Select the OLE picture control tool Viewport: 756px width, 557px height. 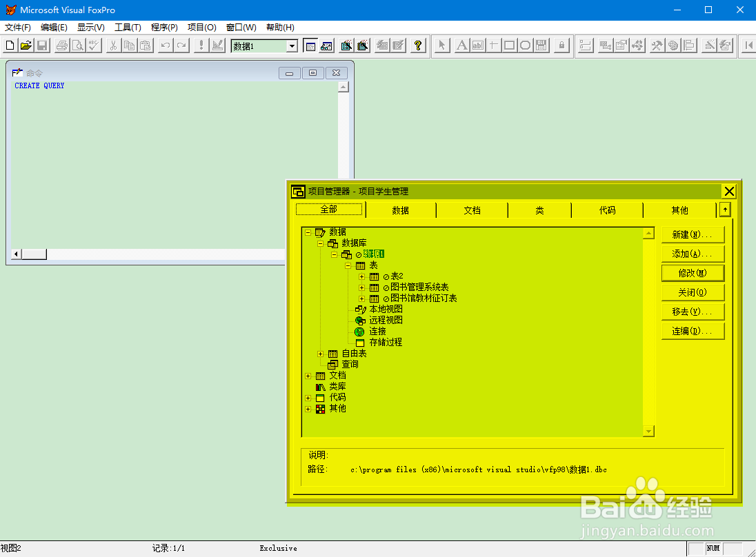[541, 45]
